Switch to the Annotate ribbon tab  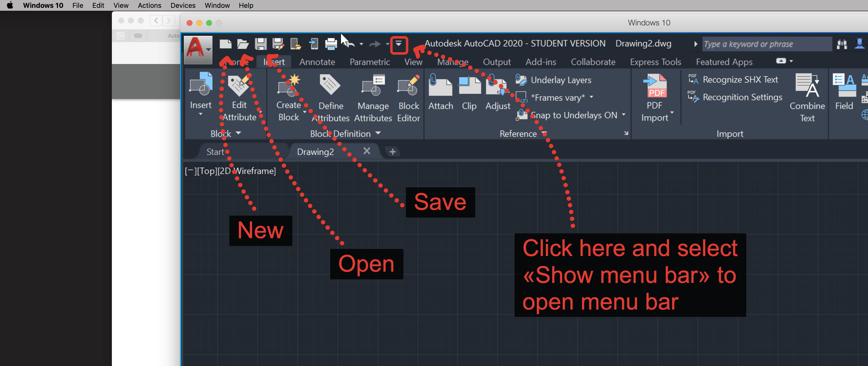point(317,62)
